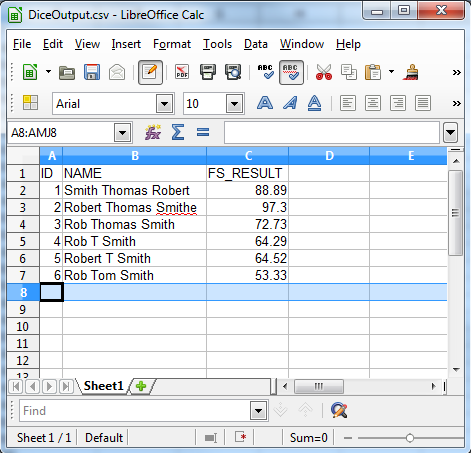Toggle AutoSpellcheck button

click(291, 72)
